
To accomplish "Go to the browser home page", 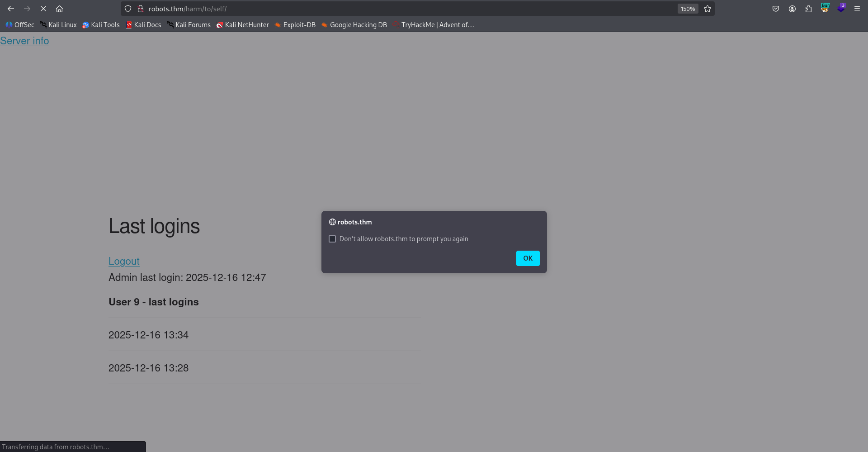I will [x=59, y=9].
